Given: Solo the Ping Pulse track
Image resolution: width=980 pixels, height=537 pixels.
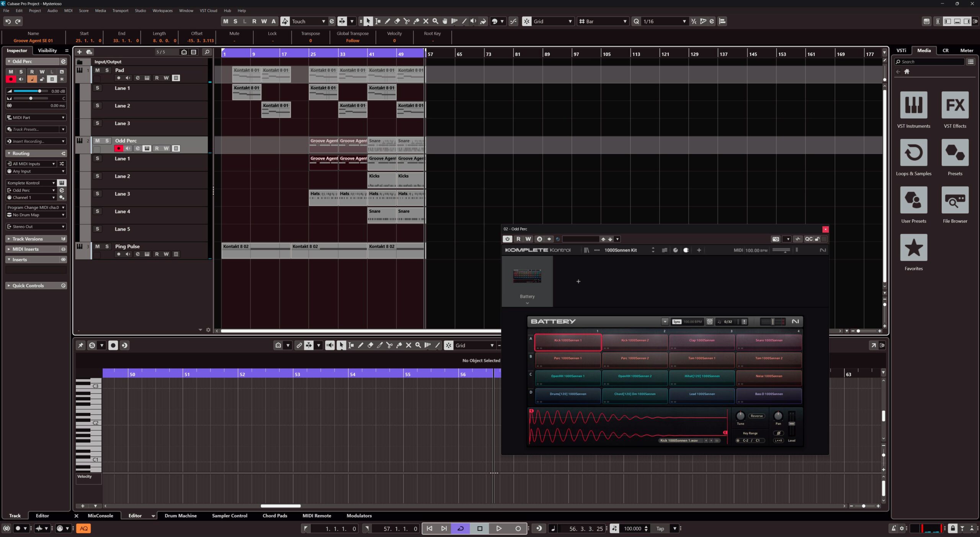Looking at the screenshot, I should tap(107, 246).
